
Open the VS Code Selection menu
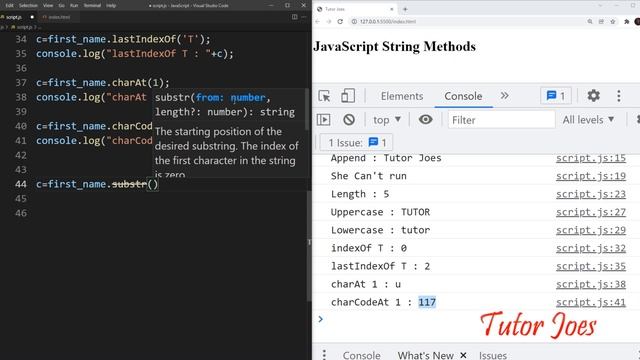tap(29, 5)
